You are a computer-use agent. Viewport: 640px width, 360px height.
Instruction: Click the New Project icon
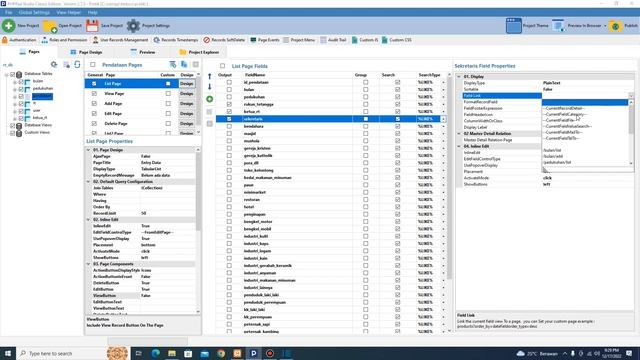pyautogui.click(x=9, y=26)
